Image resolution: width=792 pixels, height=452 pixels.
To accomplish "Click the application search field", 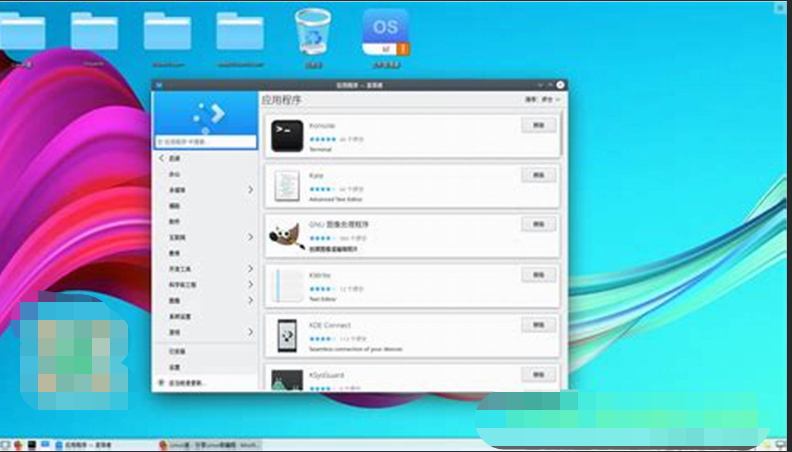I will (205, 142).
